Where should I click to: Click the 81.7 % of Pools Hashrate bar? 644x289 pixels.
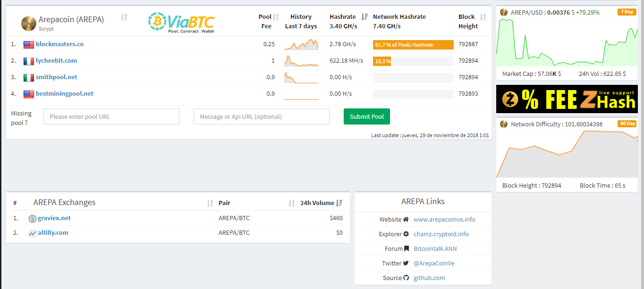coord(413,45)
